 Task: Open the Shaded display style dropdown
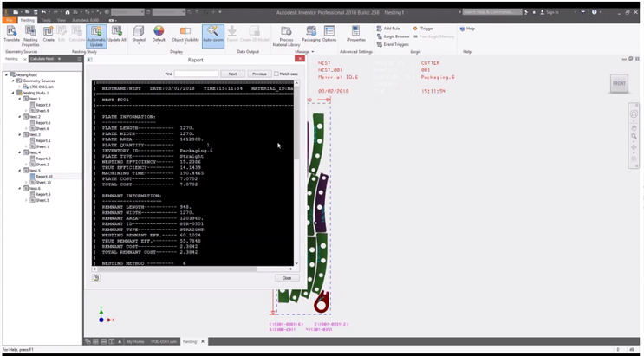137,33
